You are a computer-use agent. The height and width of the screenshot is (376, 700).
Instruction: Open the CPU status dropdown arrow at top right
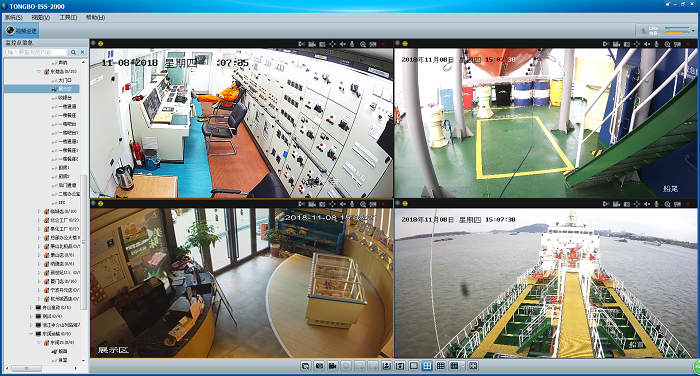point(693,30)
